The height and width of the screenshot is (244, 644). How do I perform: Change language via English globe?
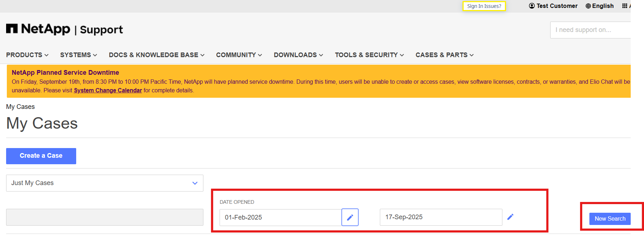(599, 6)
